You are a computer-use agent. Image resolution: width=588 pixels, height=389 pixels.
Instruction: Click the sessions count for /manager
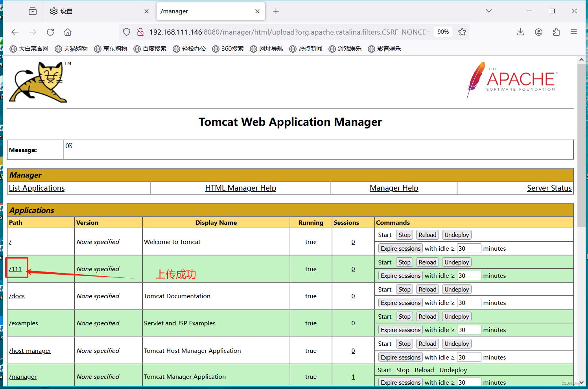coord(353,377)
